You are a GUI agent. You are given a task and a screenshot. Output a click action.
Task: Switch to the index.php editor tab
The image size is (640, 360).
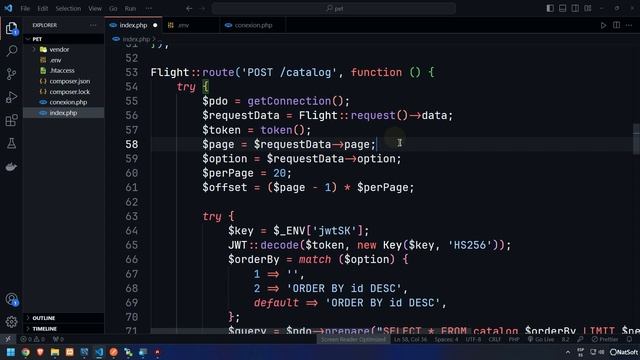[x=133, y=25]
